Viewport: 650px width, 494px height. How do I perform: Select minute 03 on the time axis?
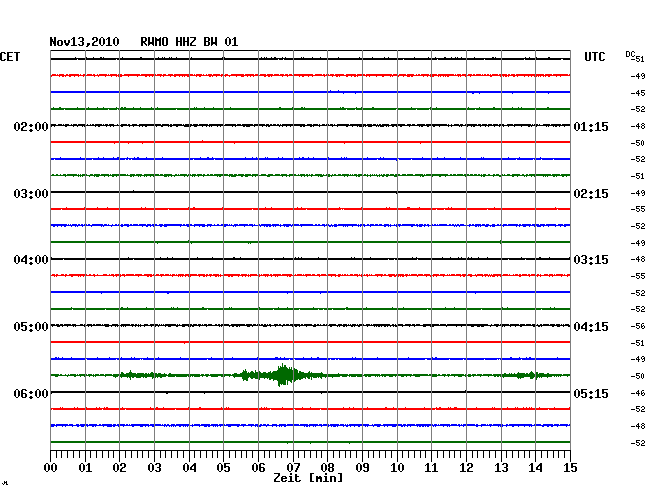(x=154, y=467)
